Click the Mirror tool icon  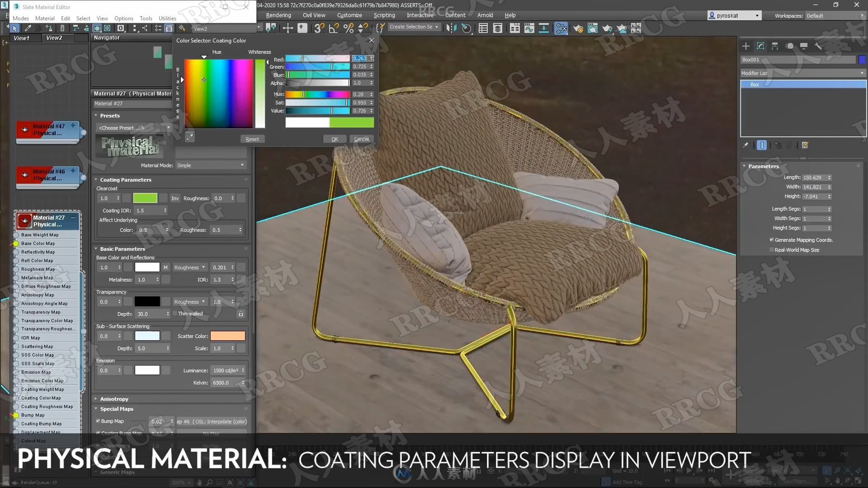451,28
